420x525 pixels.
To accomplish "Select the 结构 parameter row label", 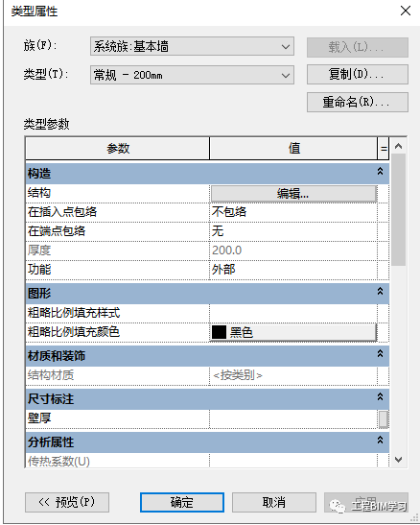I will click(39, 193).
